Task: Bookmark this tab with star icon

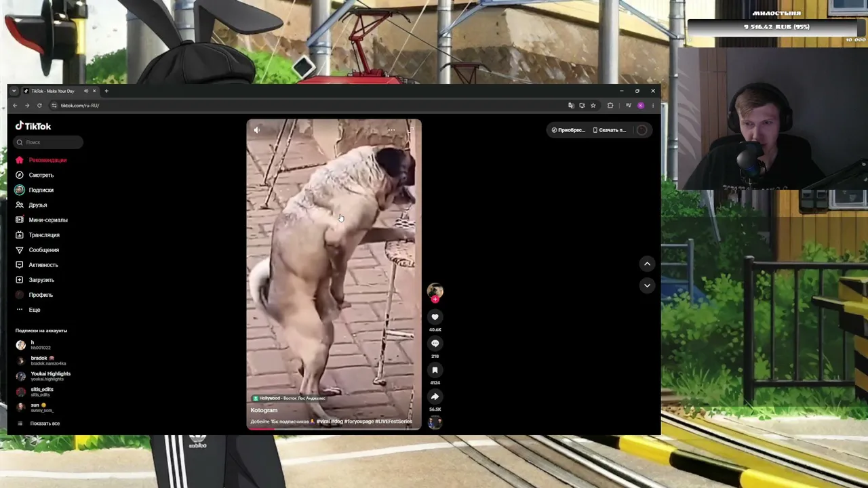Action: 593,105
